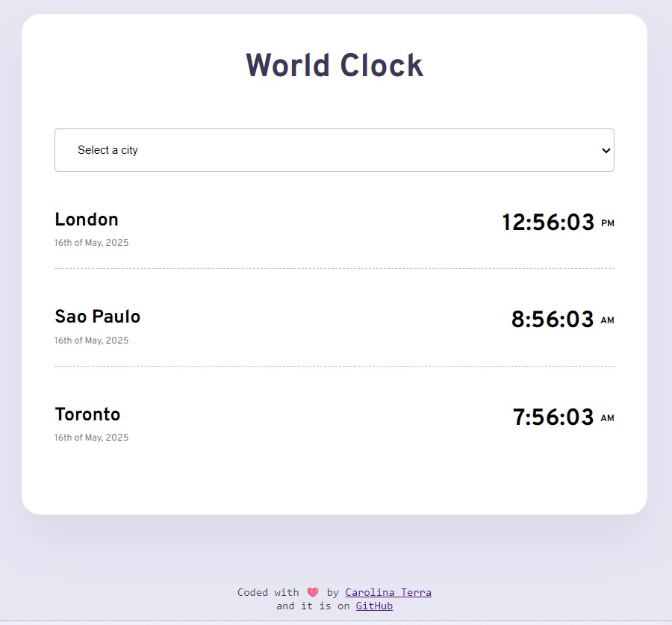Click the AM label beside Sao Paulo's time

[608, 320]
